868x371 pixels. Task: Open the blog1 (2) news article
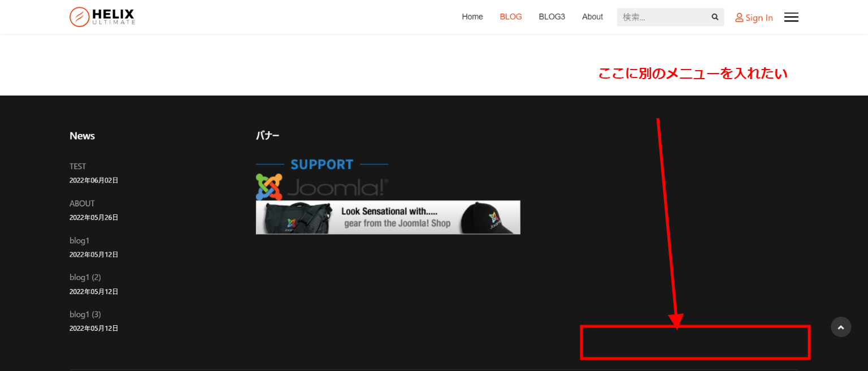coord(85,277)
